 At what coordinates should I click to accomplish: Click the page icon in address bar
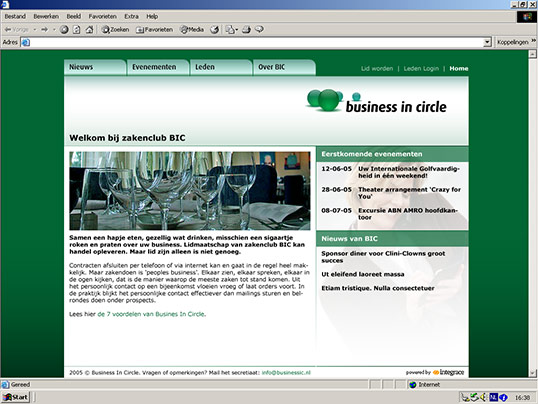pos(26,42)
